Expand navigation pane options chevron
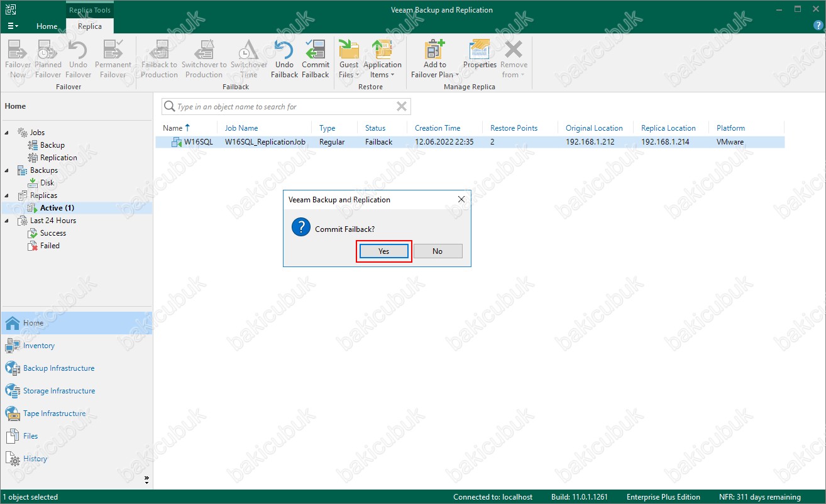The image size is (826, 504). tap(146, 479)
